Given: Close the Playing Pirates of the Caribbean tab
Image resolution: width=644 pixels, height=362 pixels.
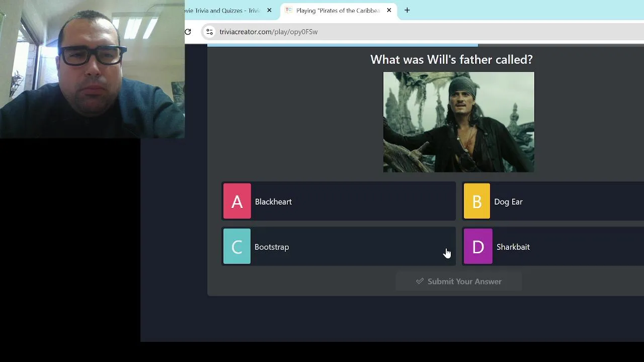Looking at the screenshot, I should tap(389, 10).
